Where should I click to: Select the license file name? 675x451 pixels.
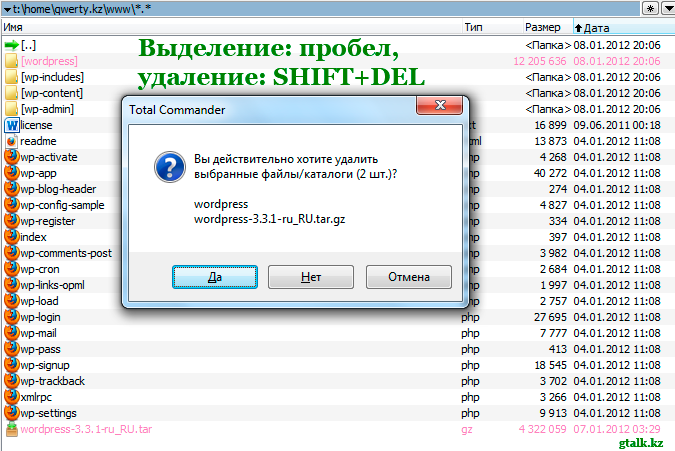36,125
